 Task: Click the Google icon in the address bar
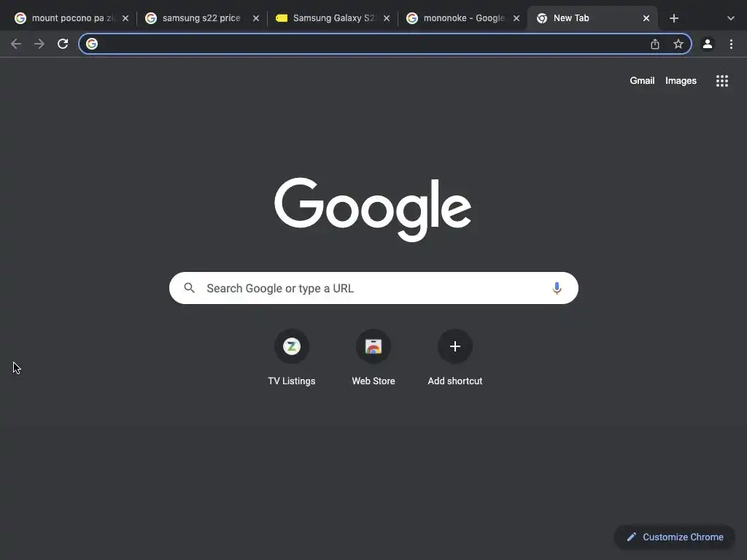[92, 44]
